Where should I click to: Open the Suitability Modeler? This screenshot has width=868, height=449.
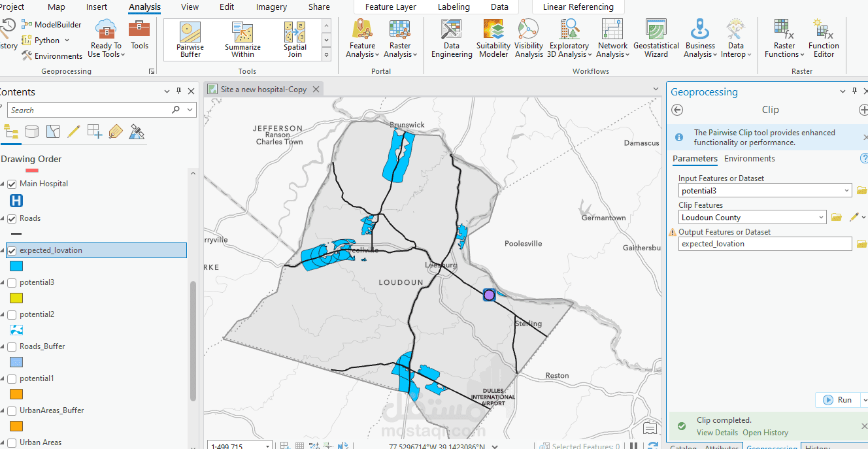493,39
